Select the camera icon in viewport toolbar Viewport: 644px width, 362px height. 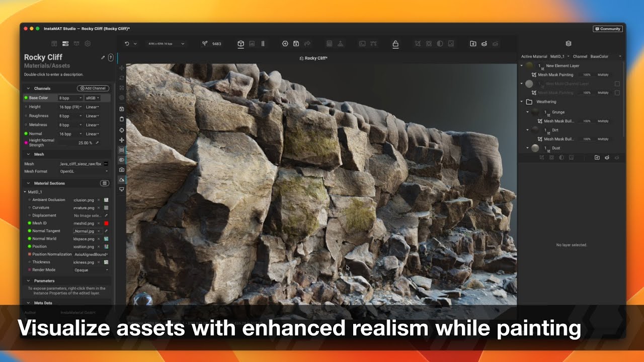click(x=122, y=170)
